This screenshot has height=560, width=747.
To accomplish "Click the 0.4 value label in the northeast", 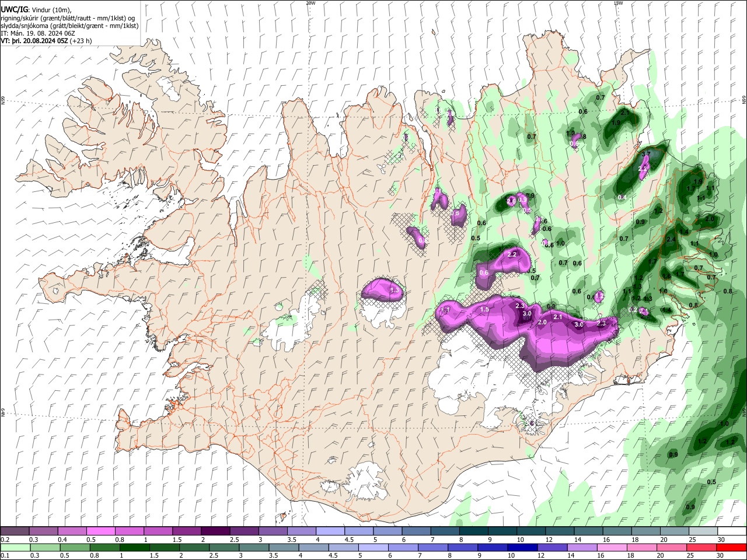I will pyautogui.click(x=622, y=197).
